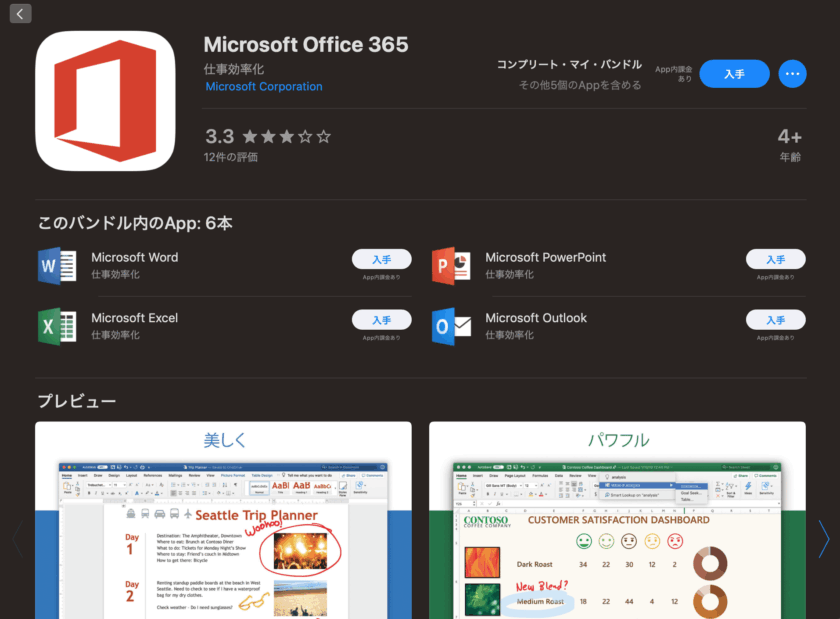Screen dimensions: 840x619
Task: Click the 3.3 rating number
Action: pyautogui.click(x=220, y=137)
